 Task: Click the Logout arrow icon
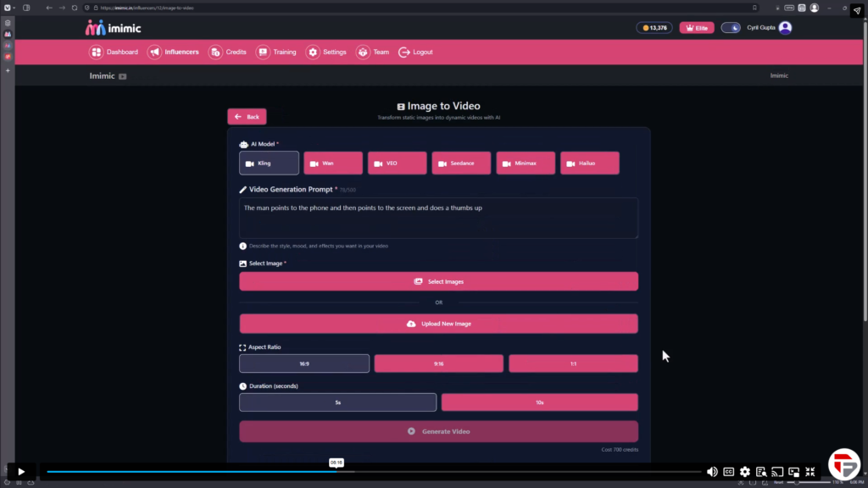404,52
